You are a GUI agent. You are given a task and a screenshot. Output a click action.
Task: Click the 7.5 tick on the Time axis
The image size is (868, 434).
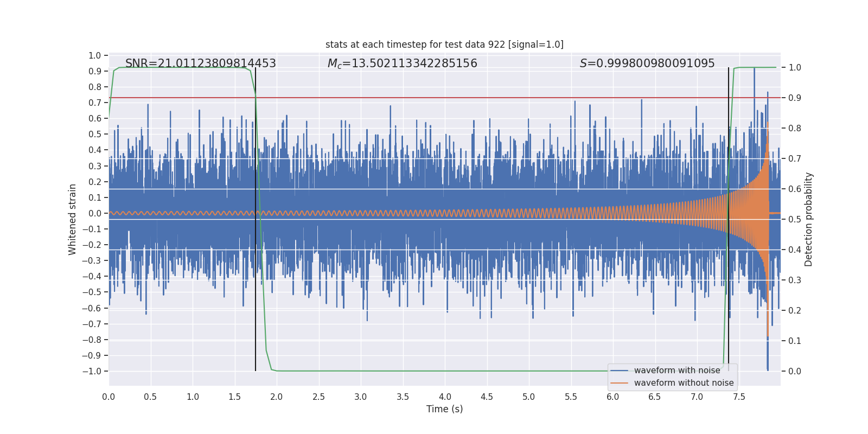[x=739, y=397]
